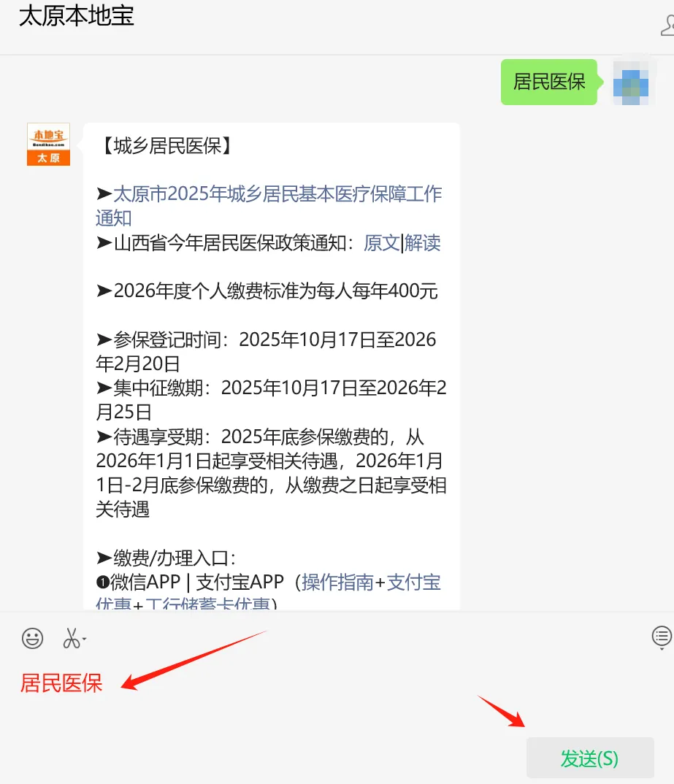Viewport: 674px width, 784px height.
Task: Select the scissors screenshot tool
Action: tap(71, 639)
